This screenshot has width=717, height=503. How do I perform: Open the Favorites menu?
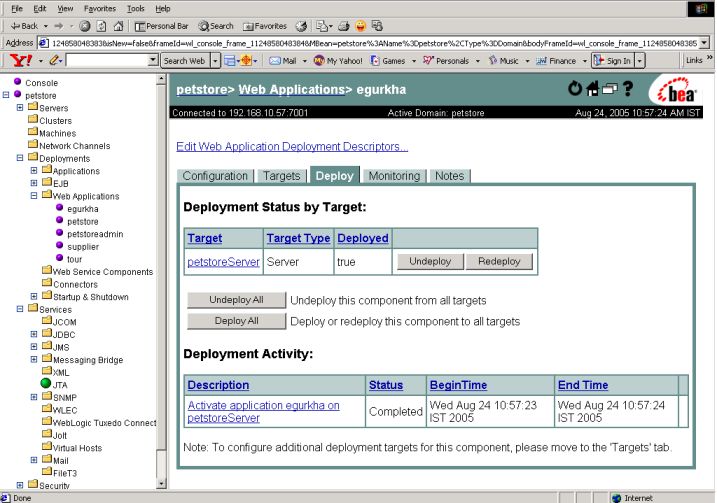(100, 8)
